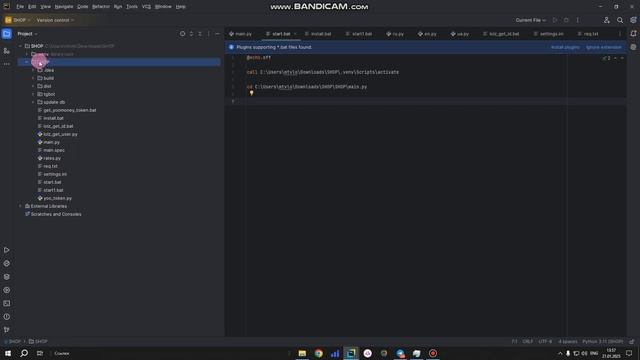Open the Version control dropdown
The height and width of the screenshot is (360, 640).
coord(55,20)
